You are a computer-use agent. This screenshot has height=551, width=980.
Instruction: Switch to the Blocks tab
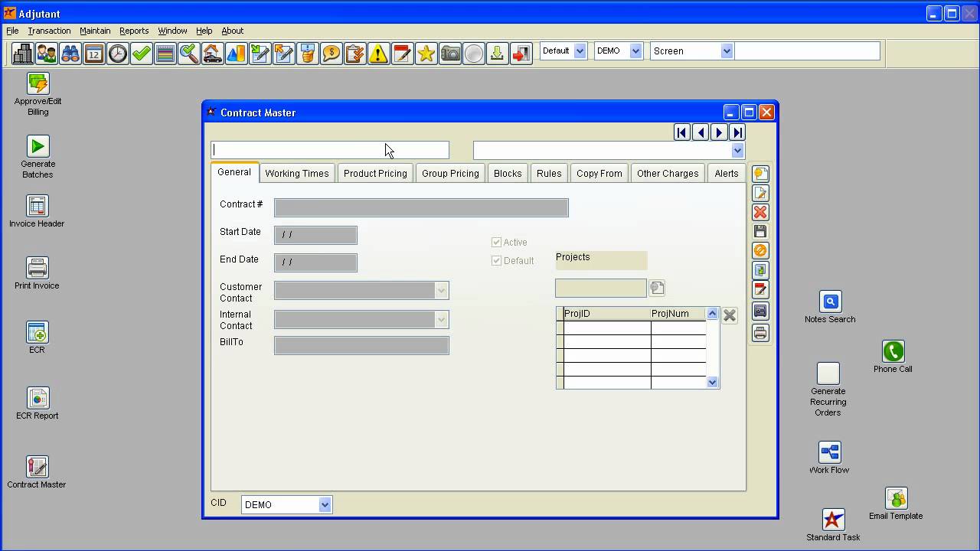click(508, 173)
